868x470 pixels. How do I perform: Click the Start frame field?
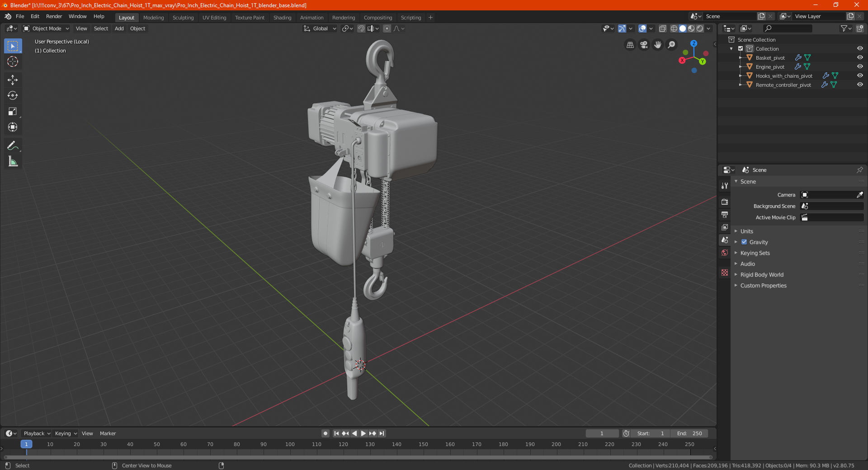point(651,433)
